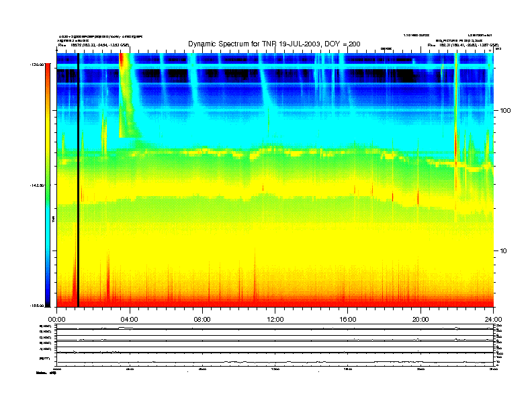Click the 10 frequency axis label
Image resolution: width=532 pixels, height=411 pixels.
coord(503,251)
